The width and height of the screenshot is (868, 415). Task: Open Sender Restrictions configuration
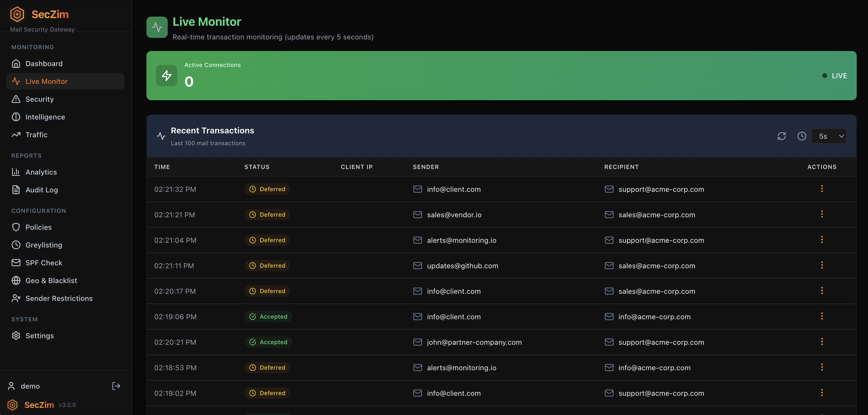[59, 298]
